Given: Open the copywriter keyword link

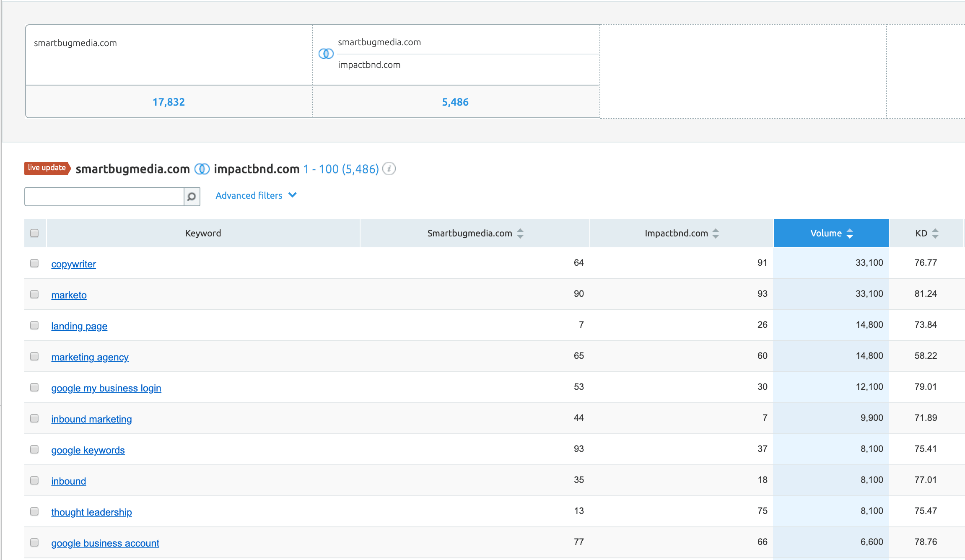Looking at the screenshot, I should [74, 264].
